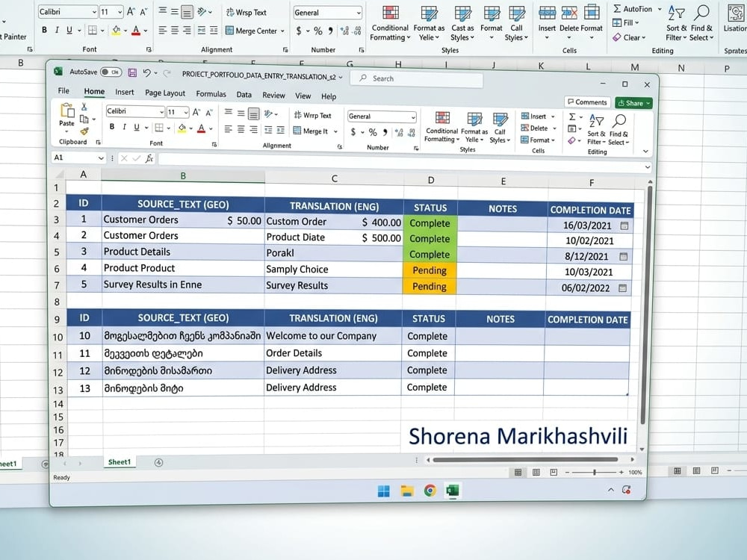The width and height of the screenshot is (747, 560).
Task: Switch to Data tab
Action: point(244,94)
